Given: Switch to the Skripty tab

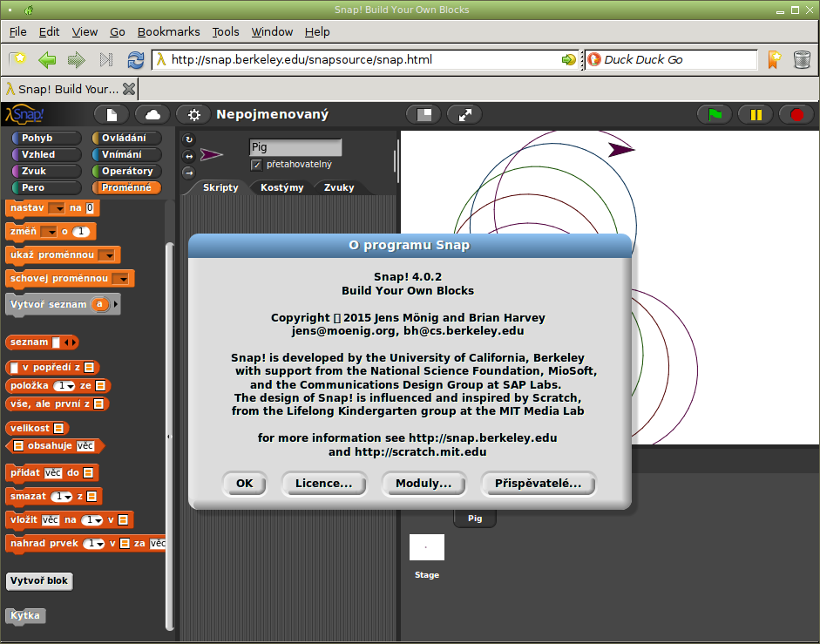Looking at the screenshot, I should click(220, 188).
